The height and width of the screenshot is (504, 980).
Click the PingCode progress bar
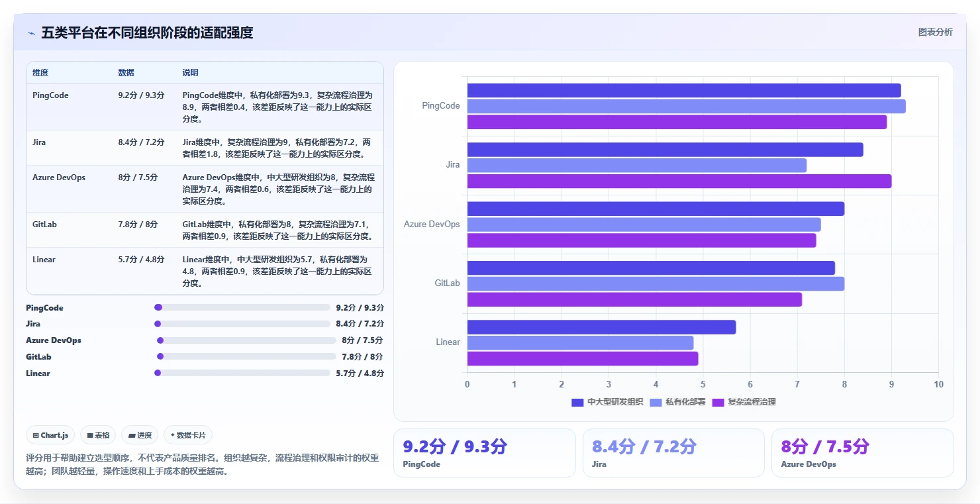click(x=242, y=307)
